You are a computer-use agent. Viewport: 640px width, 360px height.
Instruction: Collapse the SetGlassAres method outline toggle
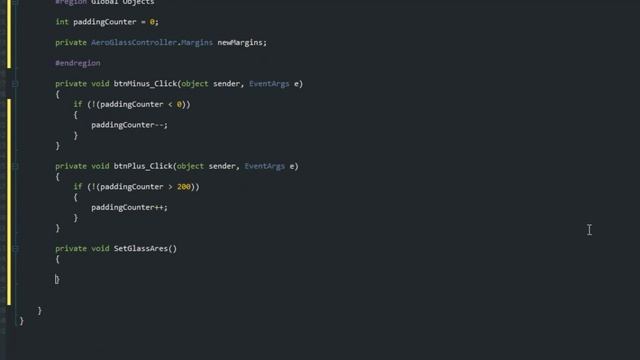click(x=15, y=249)
